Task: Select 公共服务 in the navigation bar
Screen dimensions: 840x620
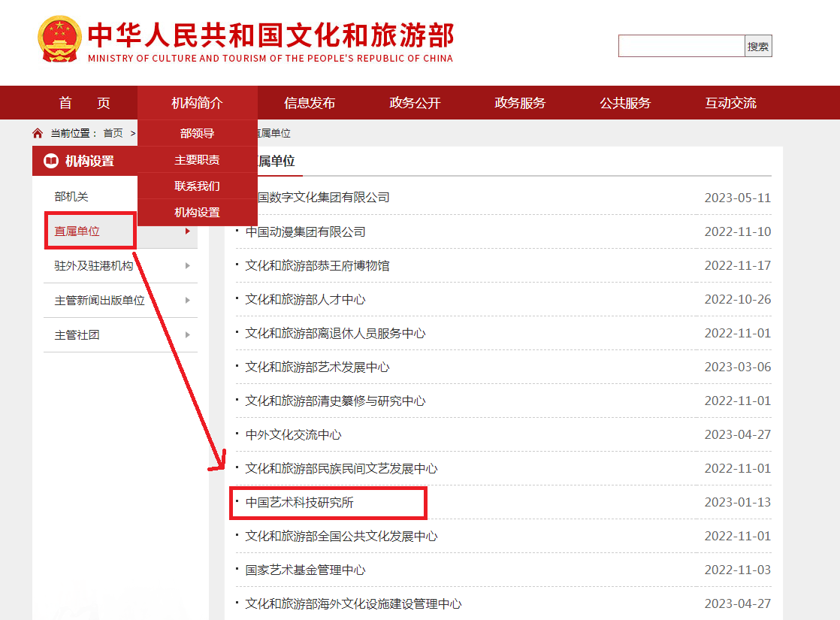Action: [x=625, y=103]
